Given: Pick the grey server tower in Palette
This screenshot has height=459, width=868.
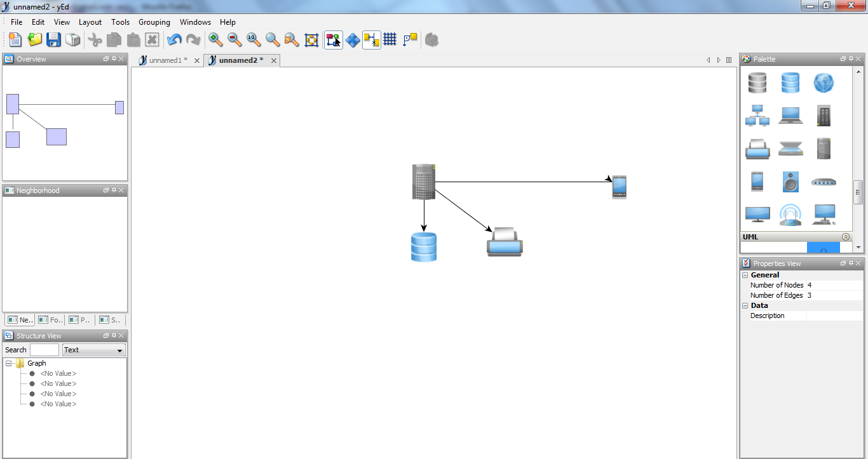Looking at the screenshot, I should point(824,149).
